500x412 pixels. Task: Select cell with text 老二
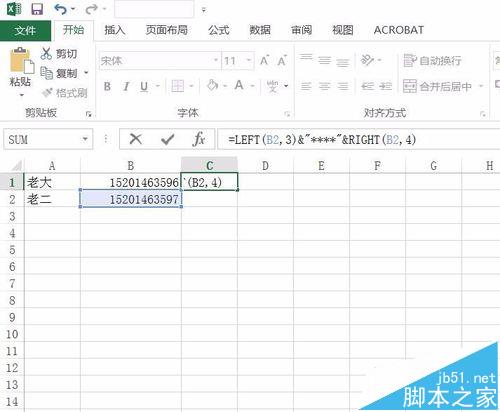(52, 199)
